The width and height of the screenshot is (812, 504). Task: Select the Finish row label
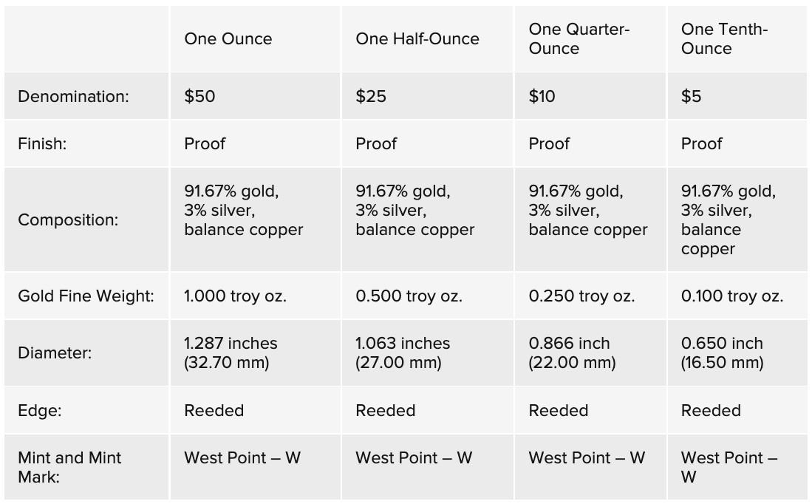[x=42, y=144]
